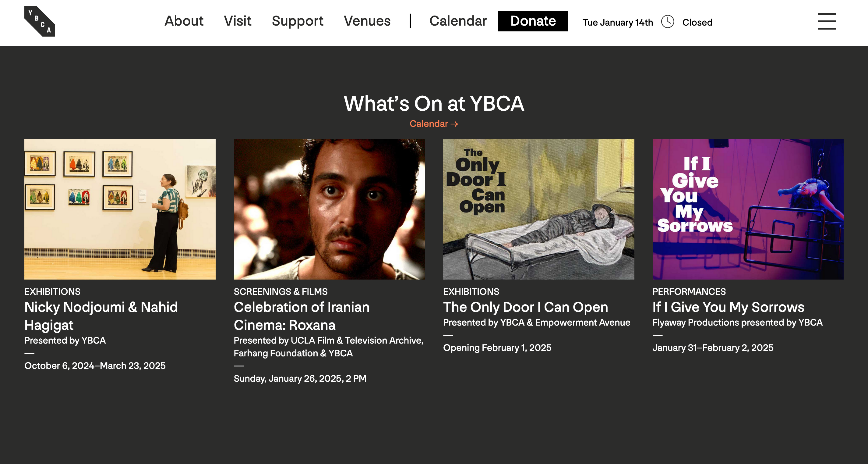Click the Tue January 14th date text
Viewport: 868px width, 464px height.
[x=617, y=23]
